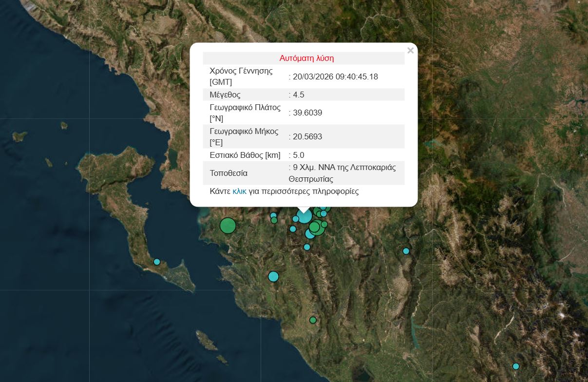Image resolution: width=588 pixels, height=382 pixels.
Task: Click the latitude value 39.6039
Action: 307,113
